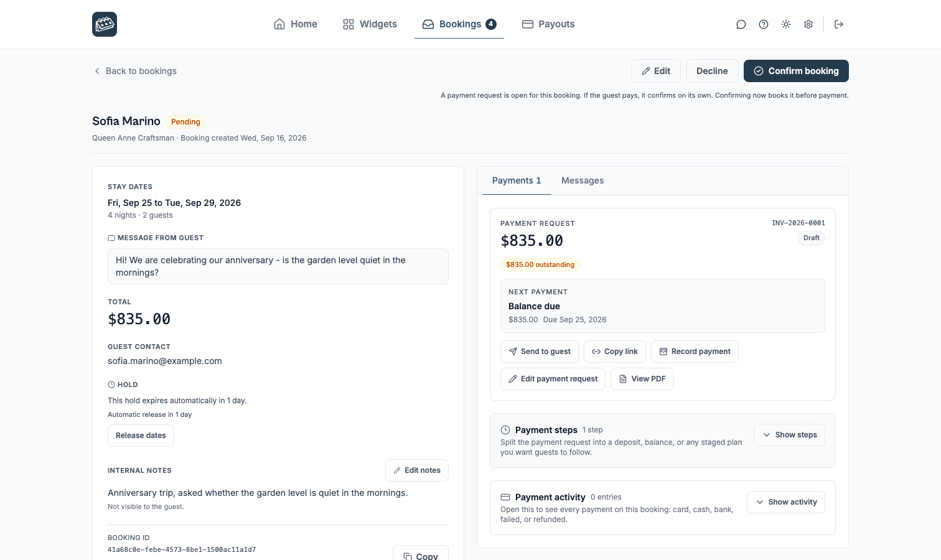
Task: Click the Widgets grid icon
Action: 349,24
